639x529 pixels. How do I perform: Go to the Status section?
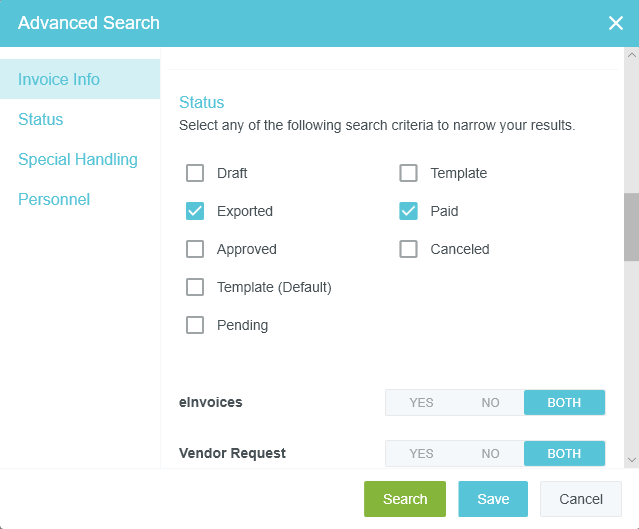pyautogui.click(x=41, y=119)
